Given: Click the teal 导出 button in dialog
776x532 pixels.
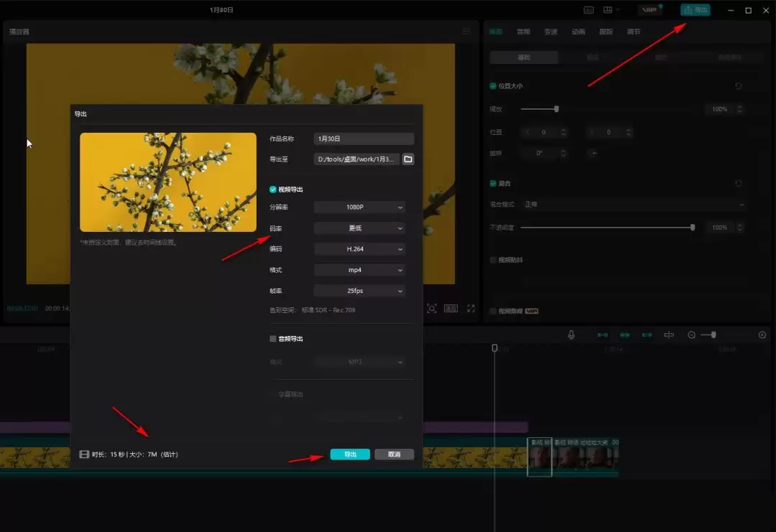Looking at the screenshot, I should pos(350,454).
